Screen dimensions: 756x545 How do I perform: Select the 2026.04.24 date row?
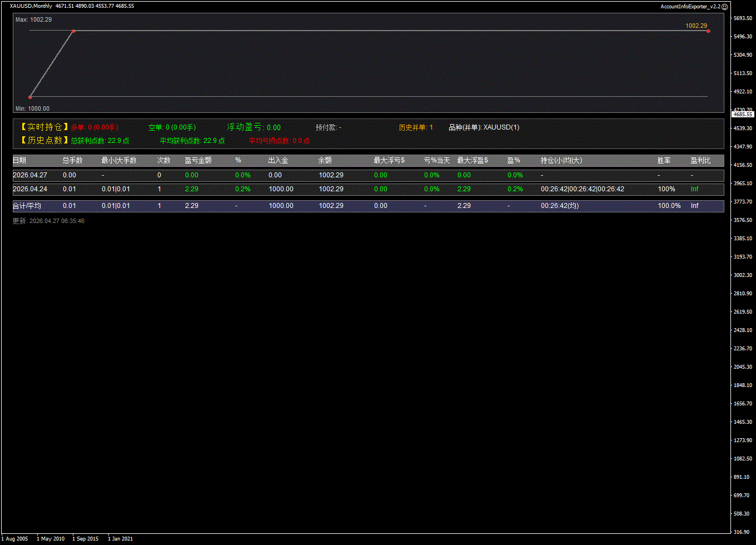(x=29, y=189)
